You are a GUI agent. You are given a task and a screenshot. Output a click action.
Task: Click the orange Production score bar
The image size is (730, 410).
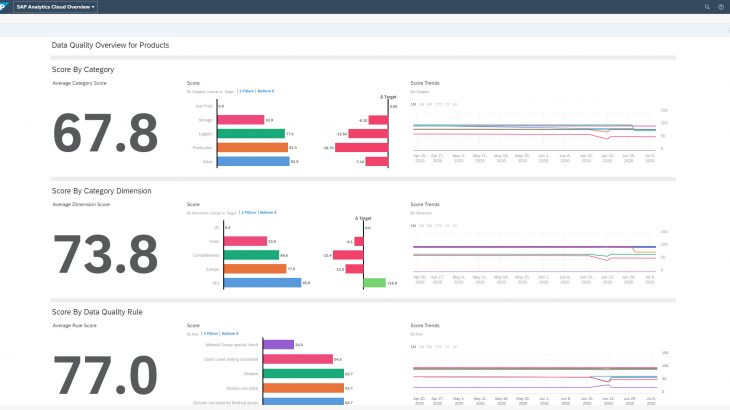[252, 147]
